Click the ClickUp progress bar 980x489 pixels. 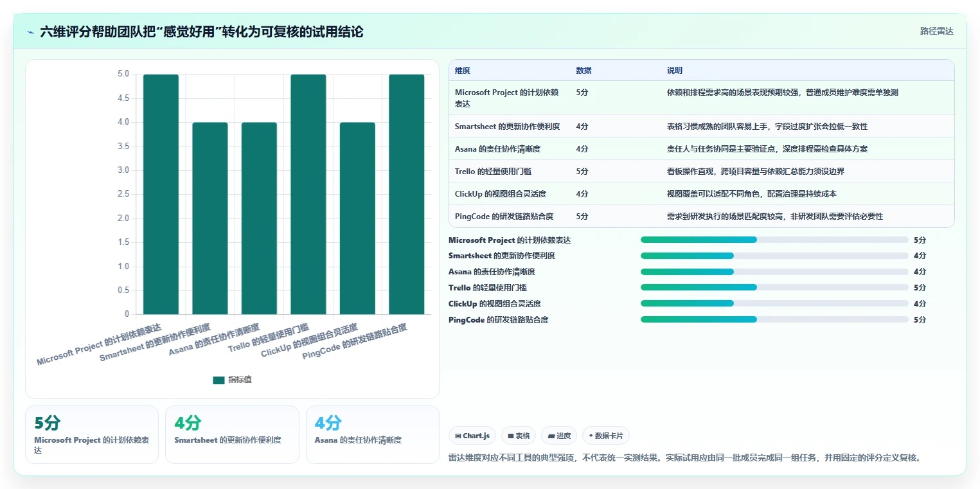774,303
